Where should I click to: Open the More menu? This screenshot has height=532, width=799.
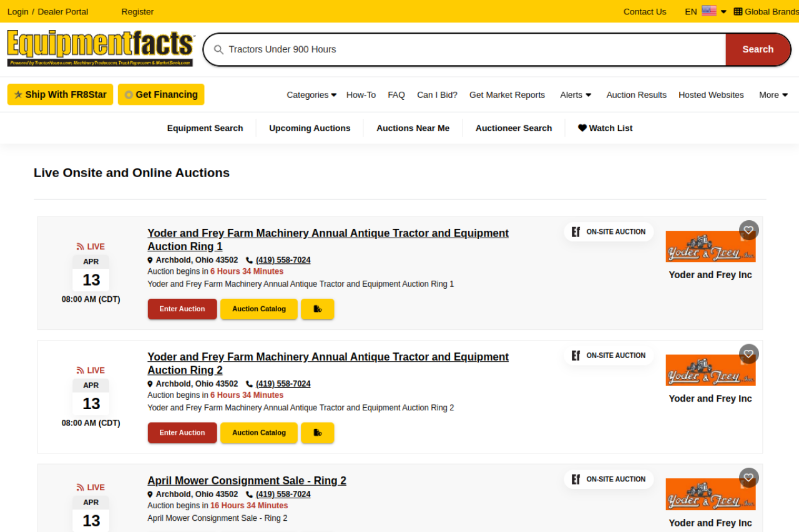click(x=773, y=95)
